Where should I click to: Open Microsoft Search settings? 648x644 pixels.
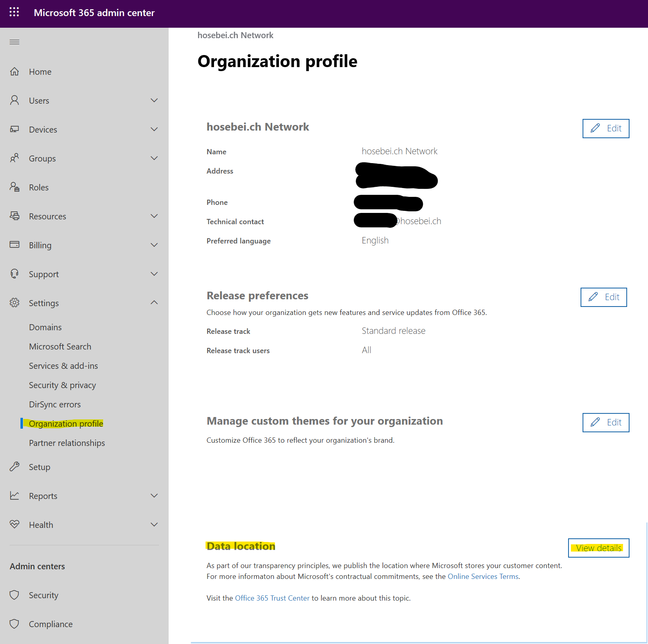60,347
